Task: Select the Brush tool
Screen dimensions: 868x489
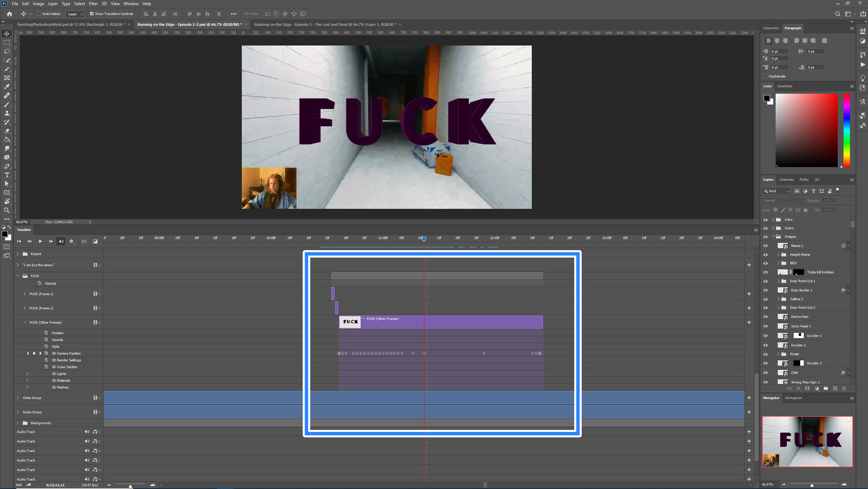Action: (x=7, y=104)
